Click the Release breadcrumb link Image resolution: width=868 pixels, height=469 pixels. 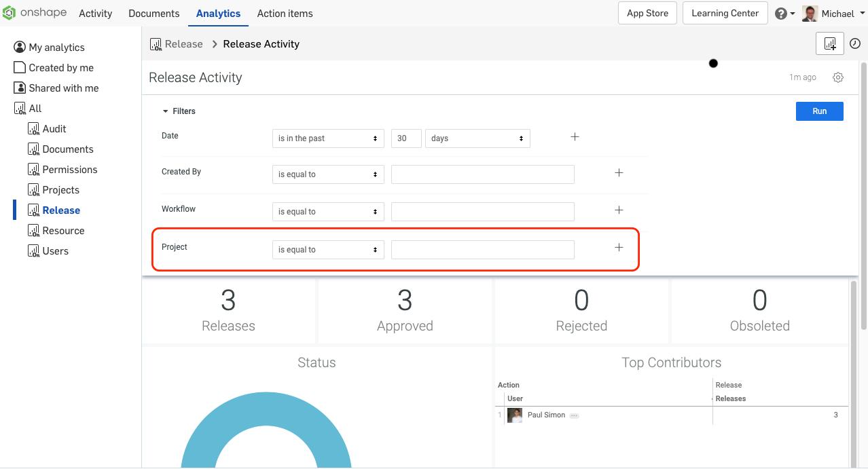tap(183, 44)
